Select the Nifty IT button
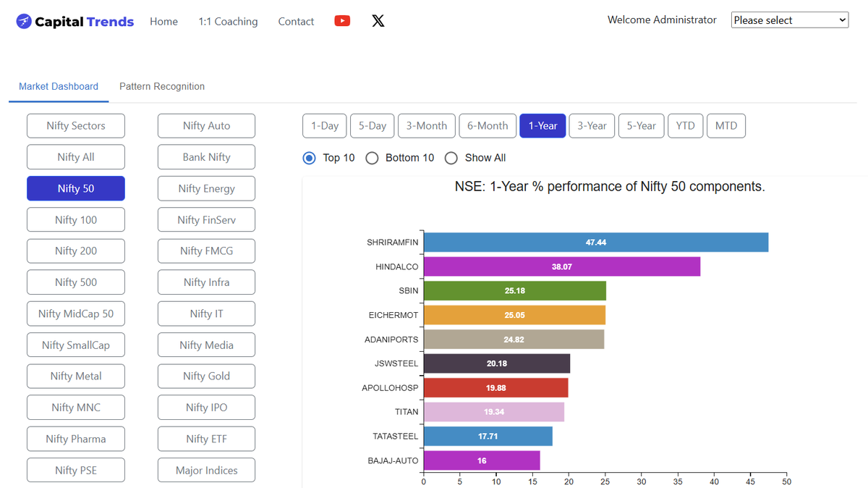Image resolution: width=868 pixels, height=488 pixels. [206, 314]
